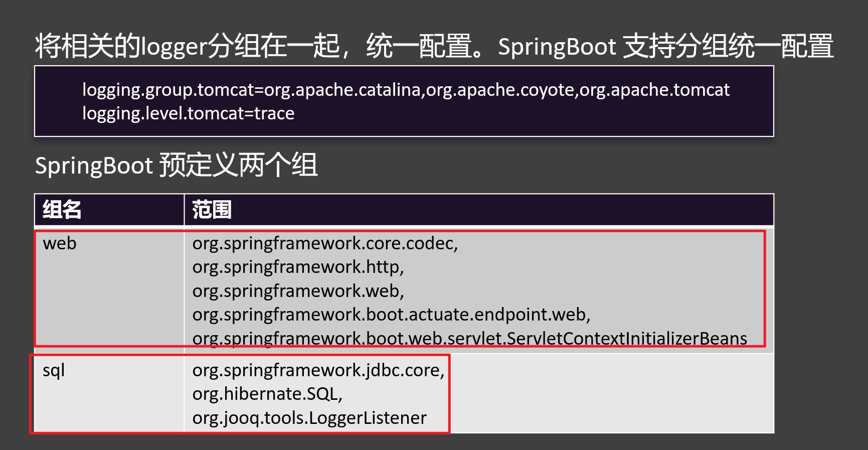868x450 pixels.
Task: Click the slide title mentioning SpringBoot 支持分组统一配置
Action: coord(434,46)
